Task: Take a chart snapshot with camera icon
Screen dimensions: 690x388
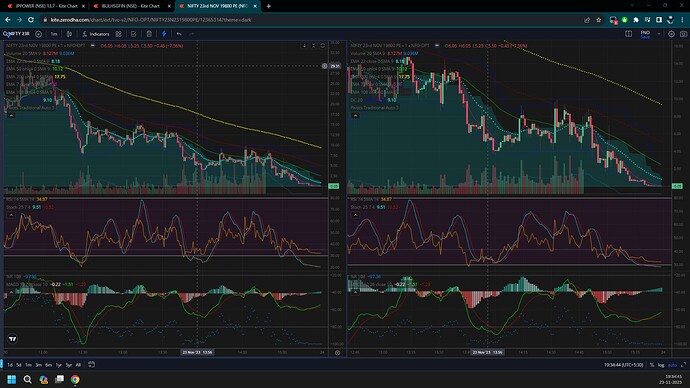Action: pos(683,34)
